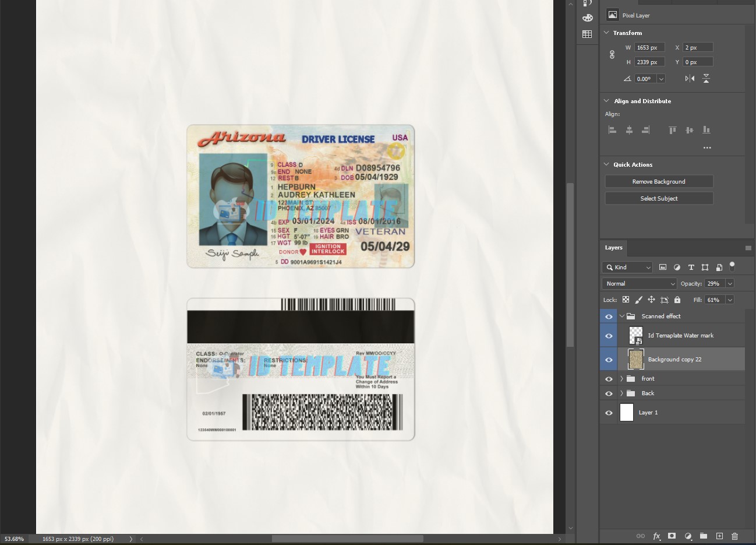756x545 pixels.
Task: Open the Fill slider dropdown arrow
Action: coord(730,300)
